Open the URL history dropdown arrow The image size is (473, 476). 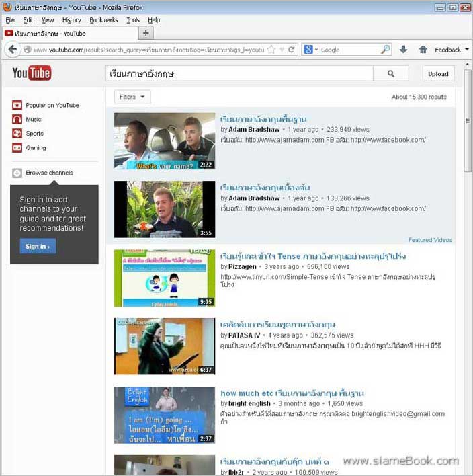click(282, 50)
